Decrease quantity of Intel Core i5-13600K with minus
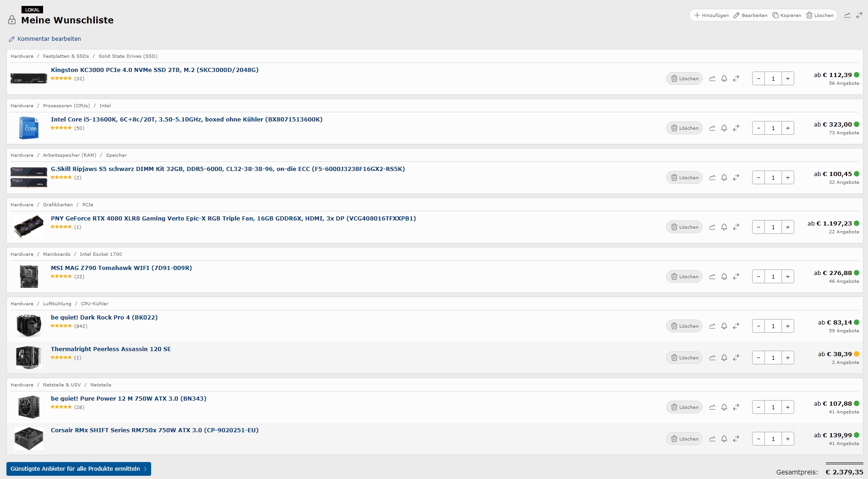The height and width of the screenshot is (479, 868). pos(759,128)
